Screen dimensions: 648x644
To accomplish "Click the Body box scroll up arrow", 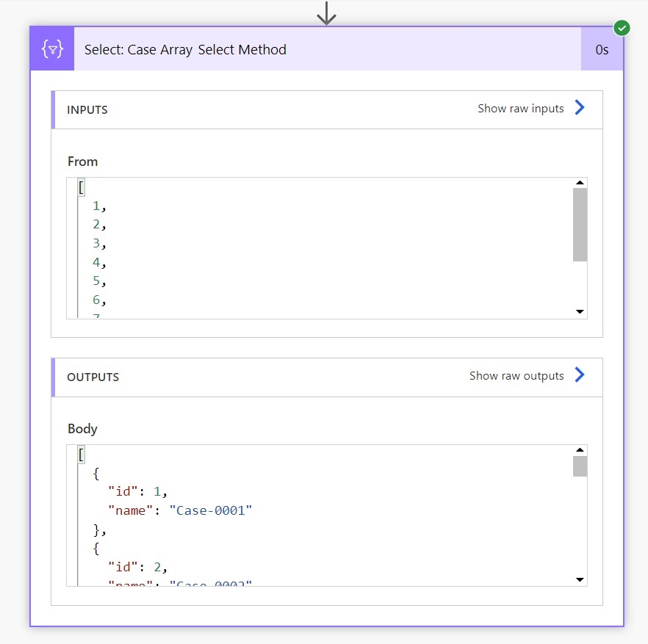I will (580, 450).
